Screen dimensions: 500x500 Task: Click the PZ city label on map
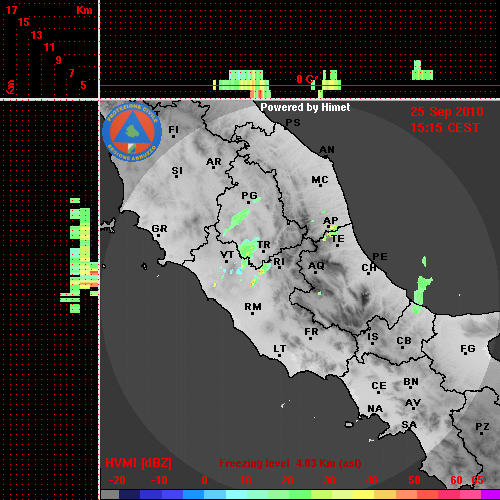482,426
